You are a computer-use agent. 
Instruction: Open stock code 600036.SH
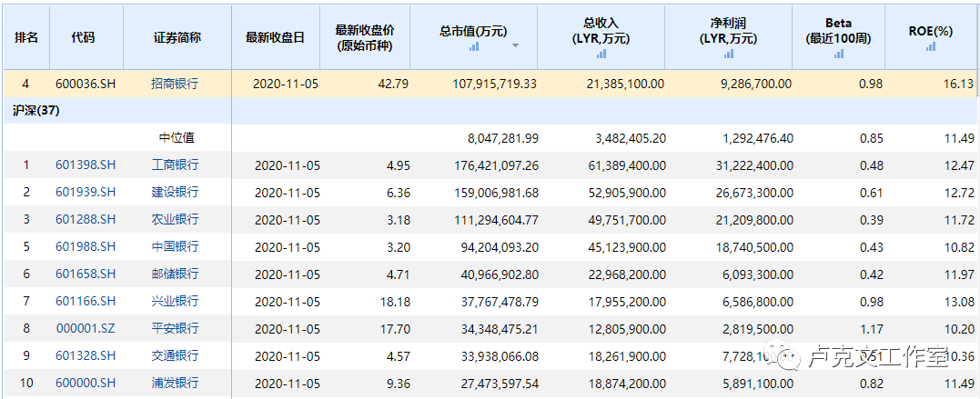pos(86,83)
